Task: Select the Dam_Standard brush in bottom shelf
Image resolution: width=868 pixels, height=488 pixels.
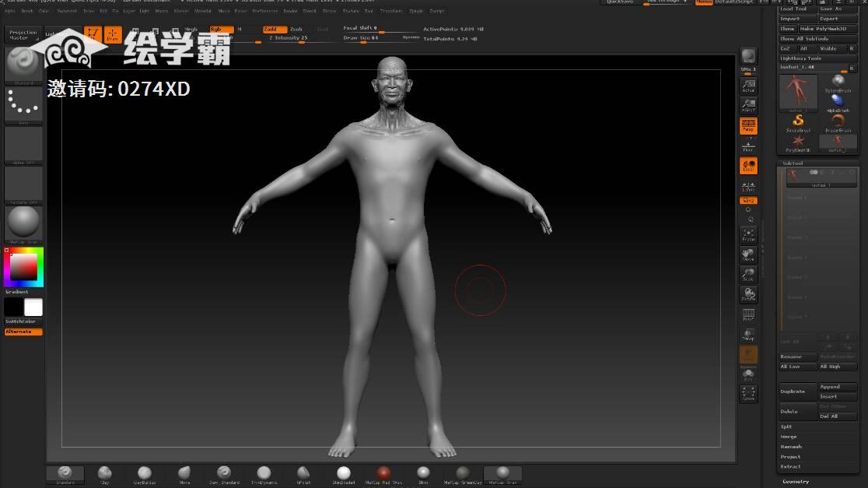Action: point(224,474)
